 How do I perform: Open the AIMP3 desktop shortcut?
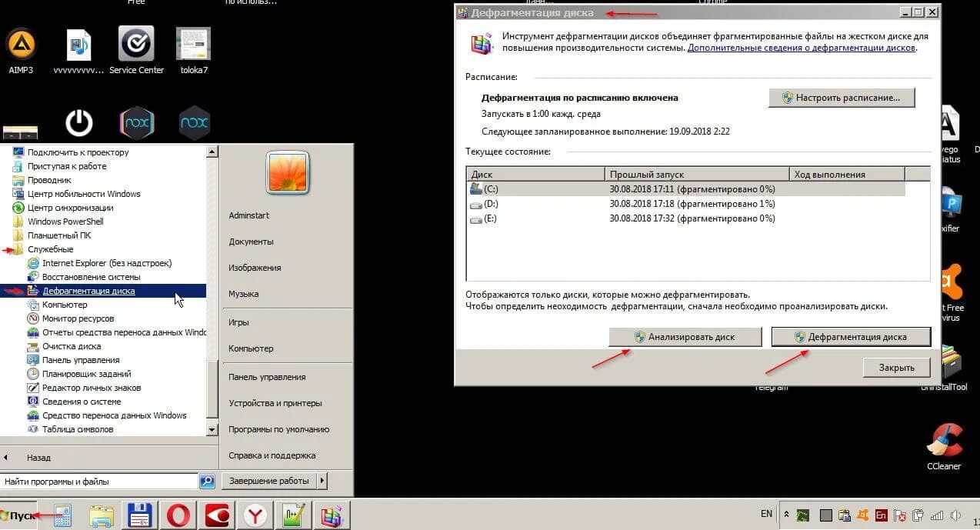pyautogui.click(x=22, y=51)
